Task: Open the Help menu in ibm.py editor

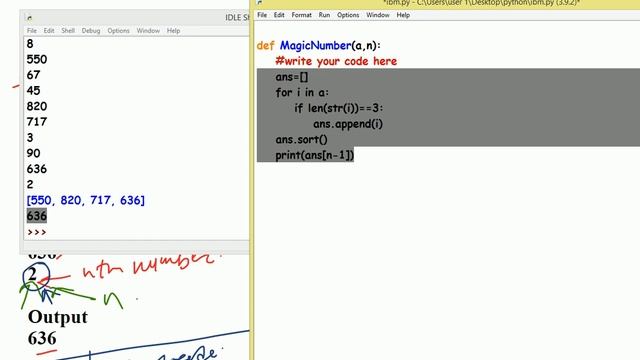Action: coord(403,15)
